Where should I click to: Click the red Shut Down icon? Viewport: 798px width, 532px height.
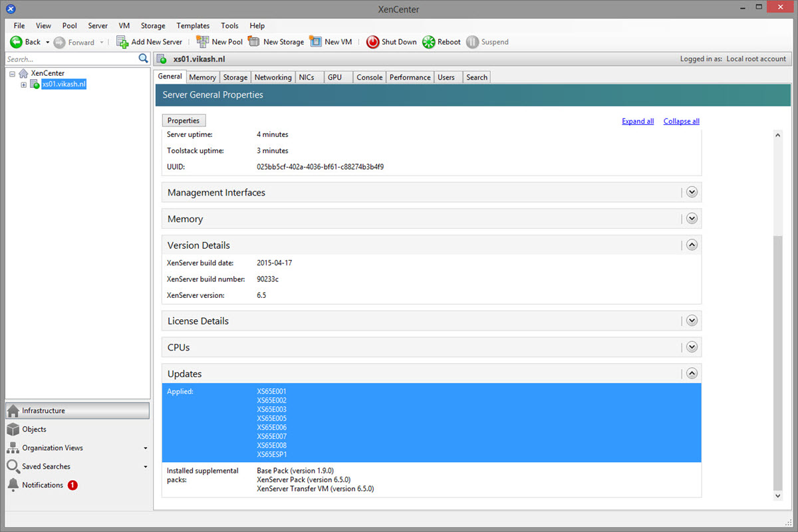(372, 42)
